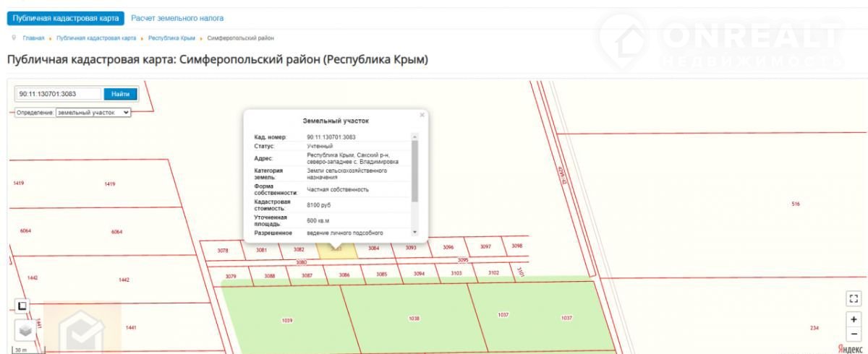Zoom out with the minus button
The height and width of the screenshot is (354, 868).
pyautogui.click(x=854, y=334)
